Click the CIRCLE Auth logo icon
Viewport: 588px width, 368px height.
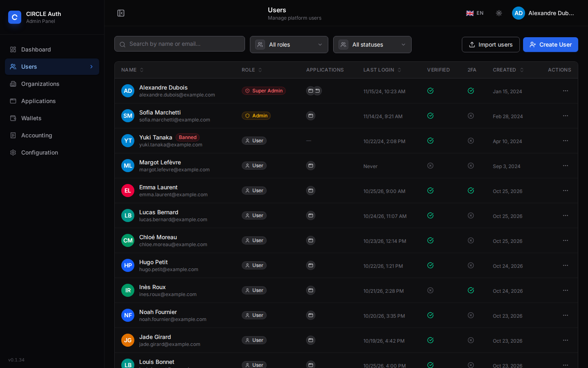point(15,17)
